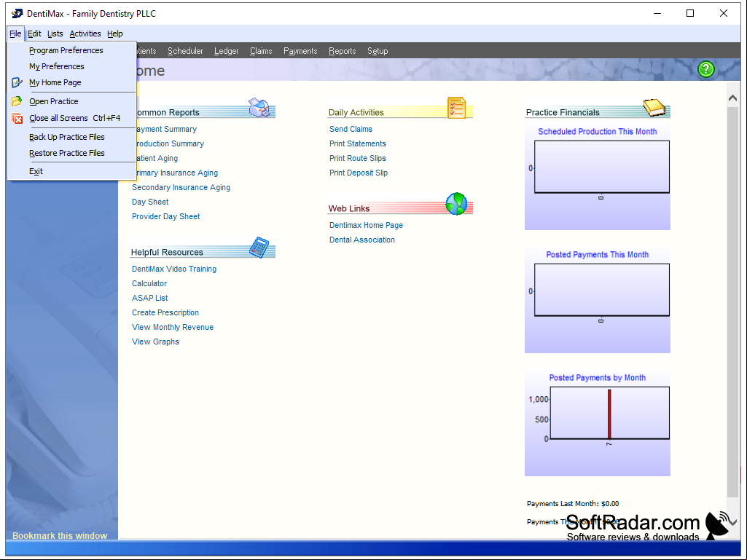Click the yellow book icon beside Practice Financials
Screen dimensions: 747x560
(x=654, y=107)
